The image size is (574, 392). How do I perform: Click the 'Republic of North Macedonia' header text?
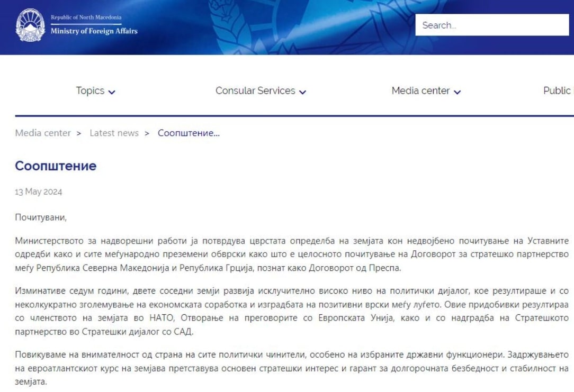click(x=86, y=17)
